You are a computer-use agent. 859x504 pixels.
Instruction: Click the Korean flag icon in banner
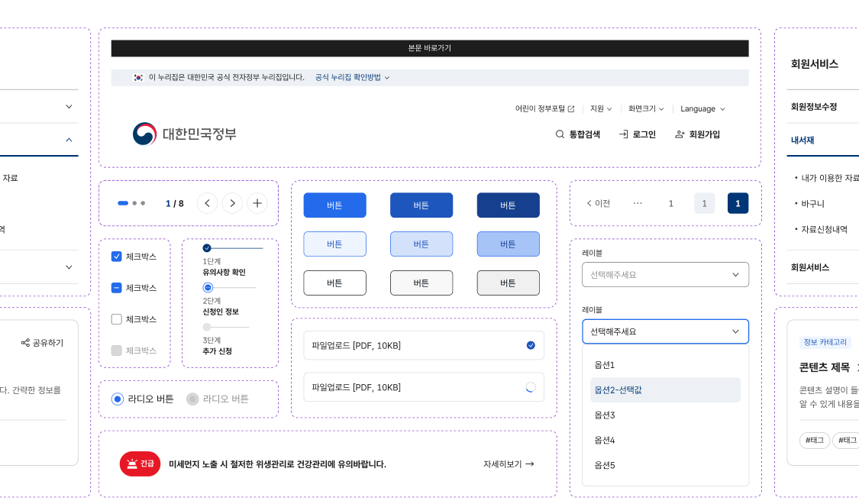tap(138, 78)
